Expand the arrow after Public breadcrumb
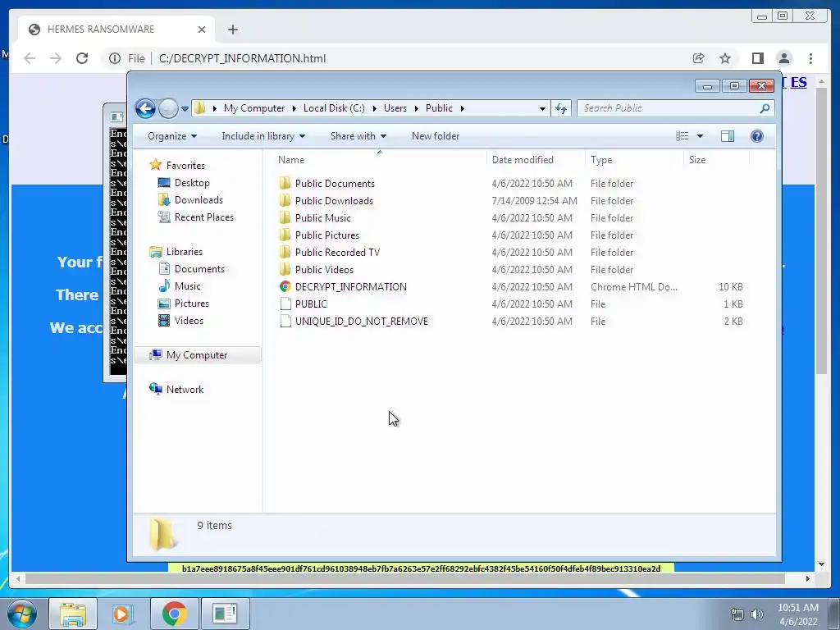This screenshot has width=840, height=630. click(463, 108)
